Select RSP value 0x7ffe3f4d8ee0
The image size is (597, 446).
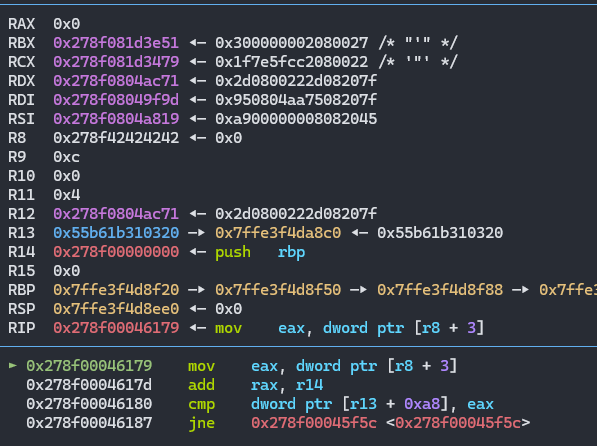[x=116, y=309]
